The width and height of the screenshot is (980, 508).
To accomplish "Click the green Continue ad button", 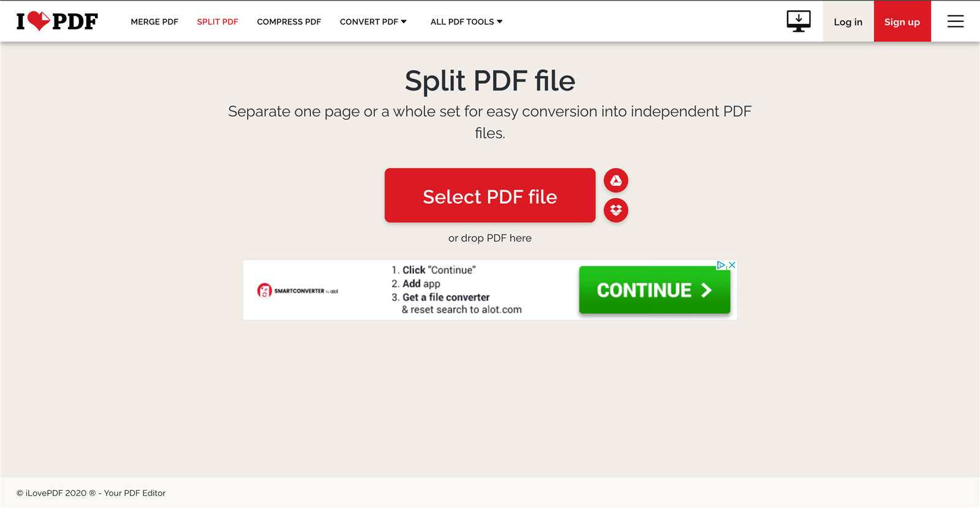I will (x=655, y=290).
